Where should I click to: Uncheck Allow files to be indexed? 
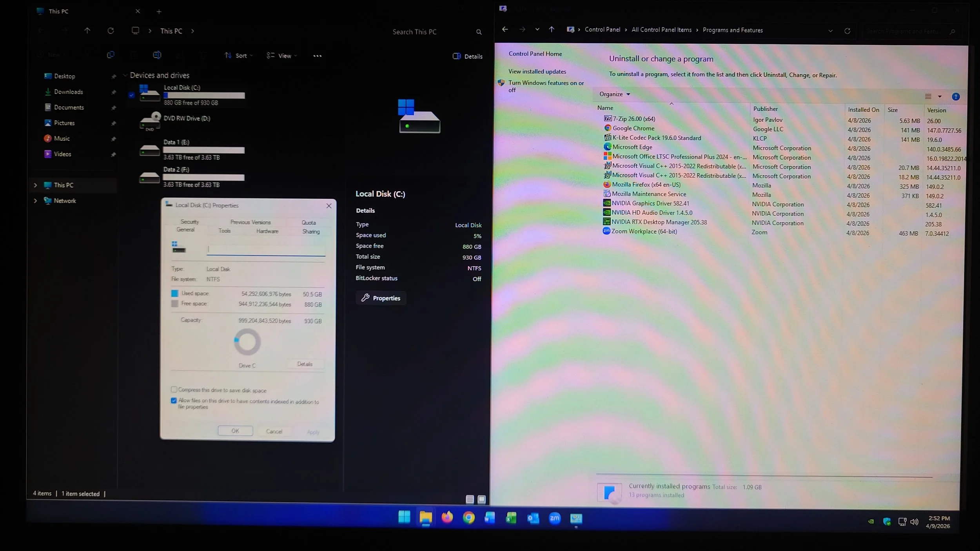tap(174, 401)
